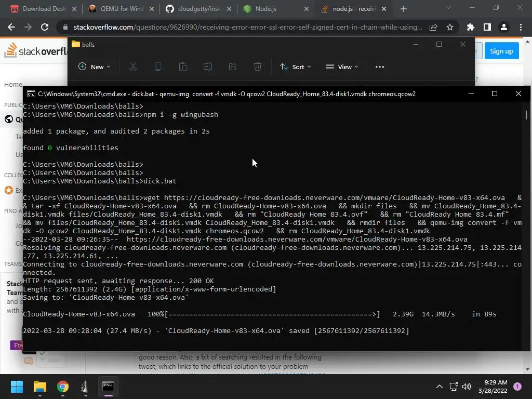The width and height of the screenshot is (532, 399).
Task: Open Chrome three-dot menu
Action: point(521,27)
